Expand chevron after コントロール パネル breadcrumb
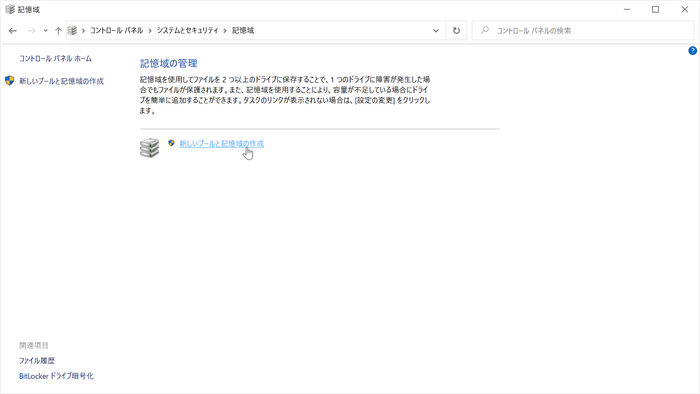 pyautogui.click(x=150, y=30)
